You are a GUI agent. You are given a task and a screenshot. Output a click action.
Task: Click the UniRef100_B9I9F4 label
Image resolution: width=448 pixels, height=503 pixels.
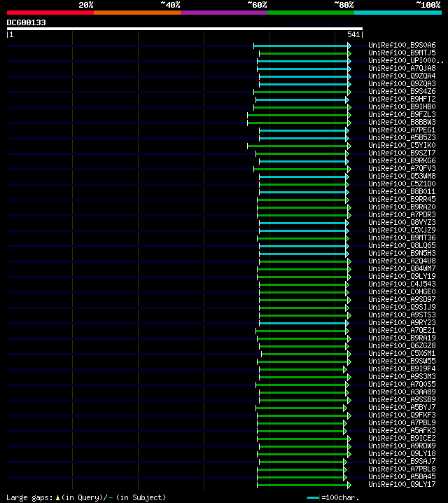coord(402,368)
